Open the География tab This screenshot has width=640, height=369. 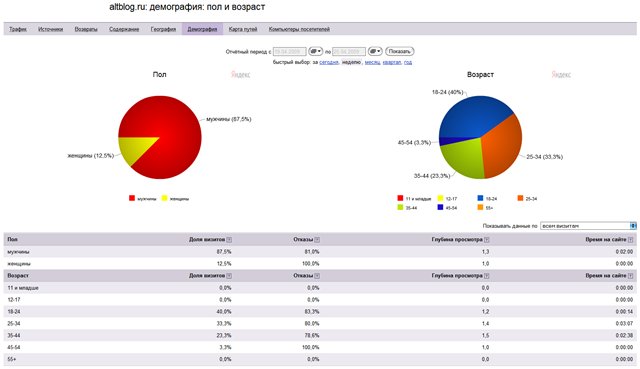pyautogui.click(x=163, y=29)
